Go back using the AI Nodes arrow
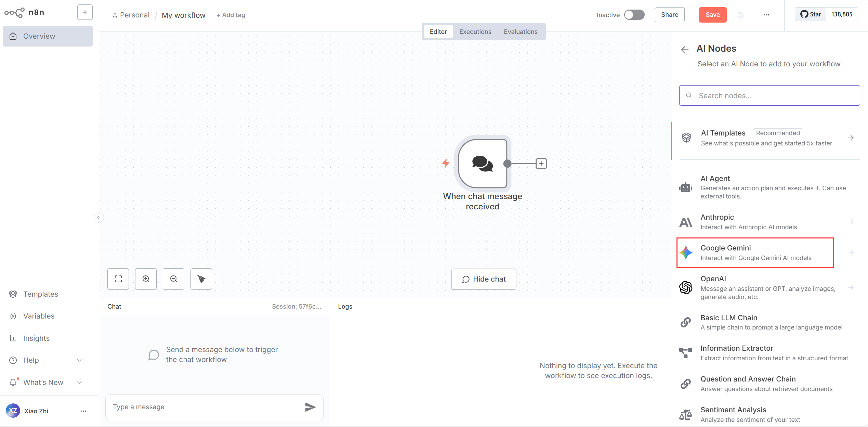Screen dimensions: 868x427 click(685, 50)
